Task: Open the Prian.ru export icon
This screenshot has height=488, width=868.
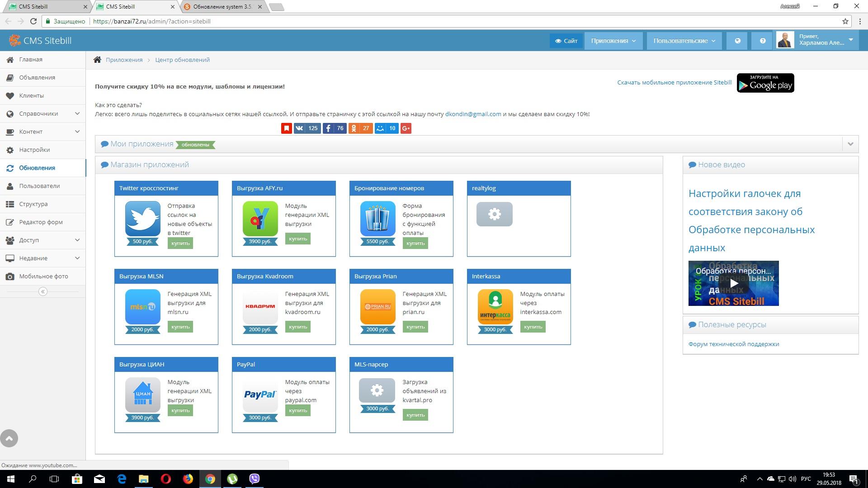Action: [x=378, y=307]
